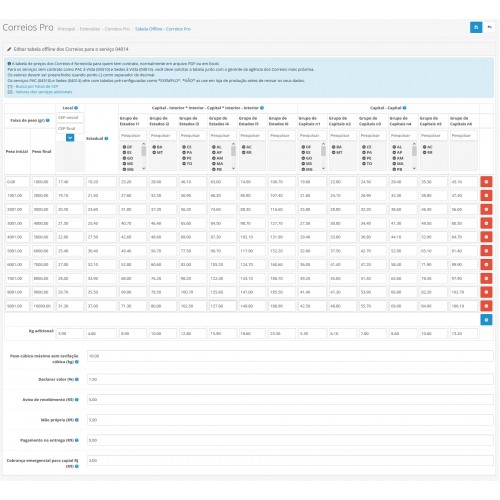The width and height of the screenshot is (500, 500).
Task: Click the Peso cúbico máximo input field
Action: [x=290, y=356]
